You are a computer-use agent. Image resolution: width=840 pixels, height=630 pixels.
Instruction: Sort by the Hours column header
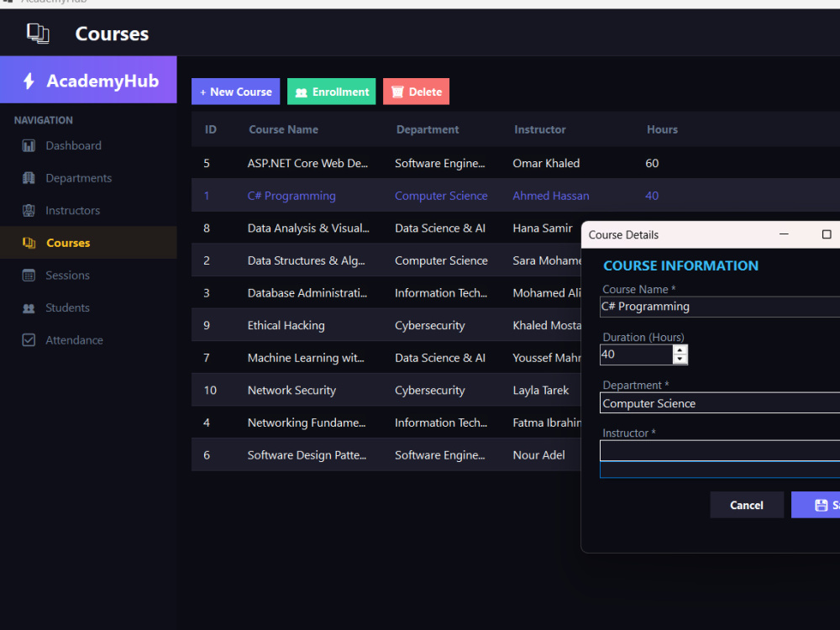click(662, 129)
